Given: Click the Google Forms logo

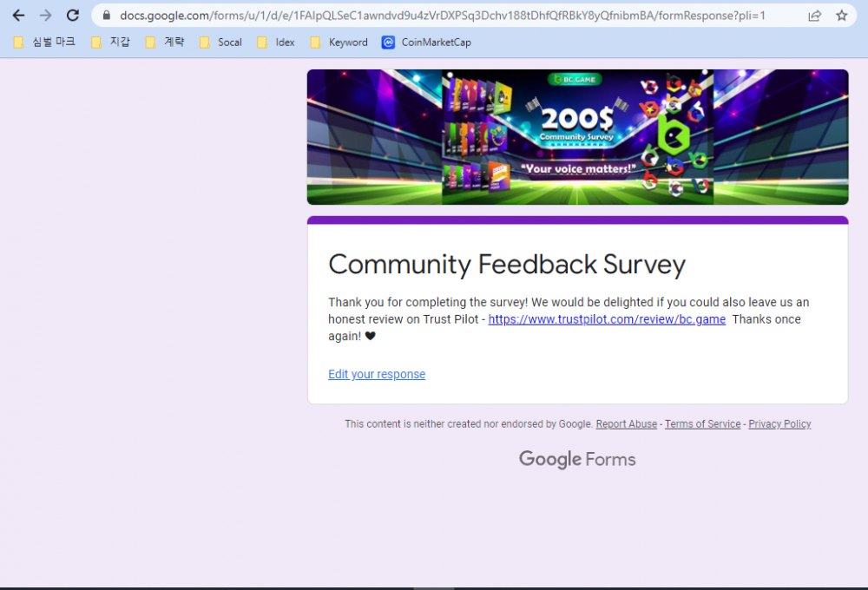Looking at the screenshot, I should tap(577, 459).
